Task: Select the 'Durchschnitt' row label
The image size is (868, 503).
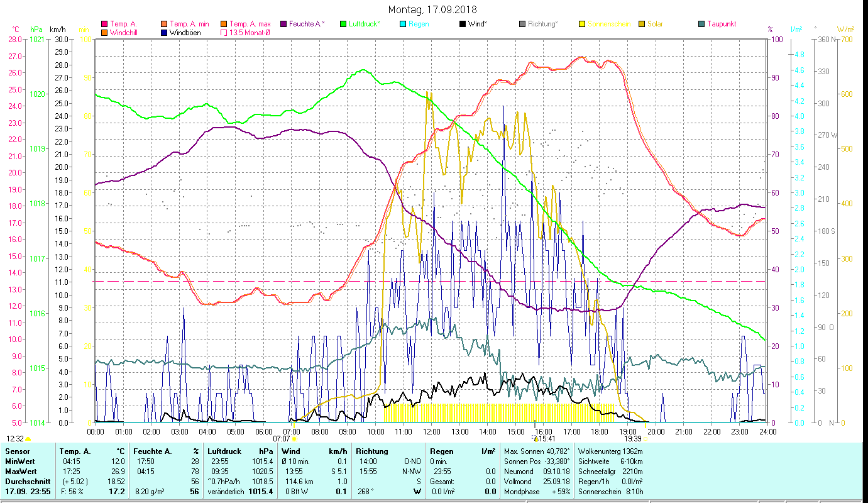Action: tap(26, 481)
